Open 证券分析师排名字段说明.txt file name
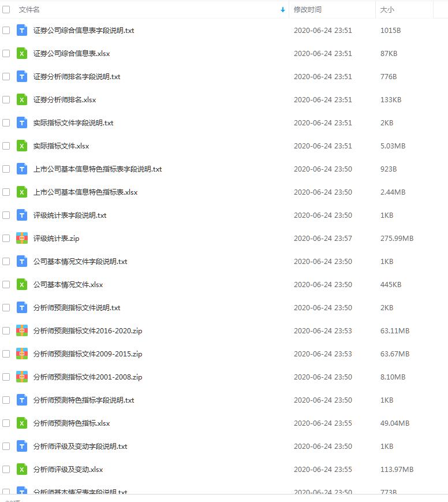 77,76
